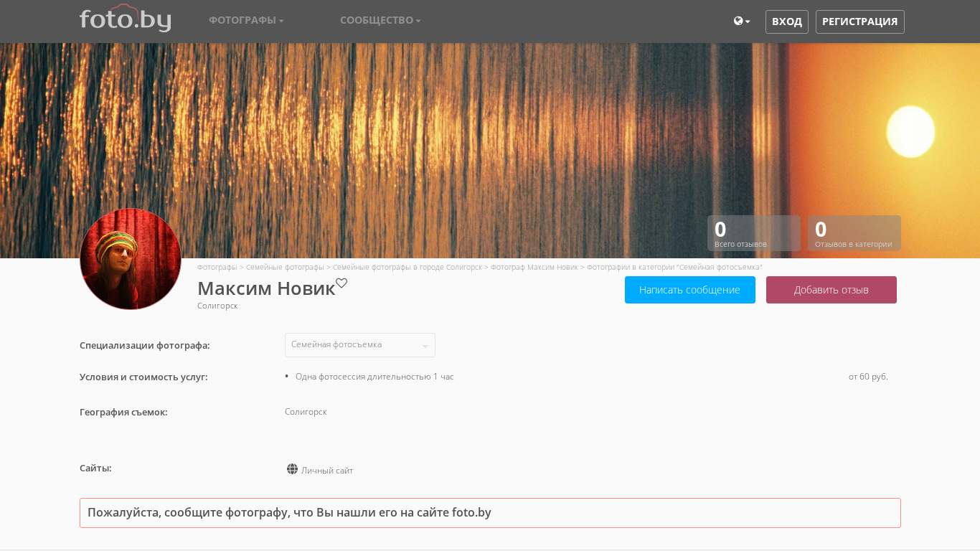Open the globe language selector
Screen dimensions: 980x551
pos(742,22)
